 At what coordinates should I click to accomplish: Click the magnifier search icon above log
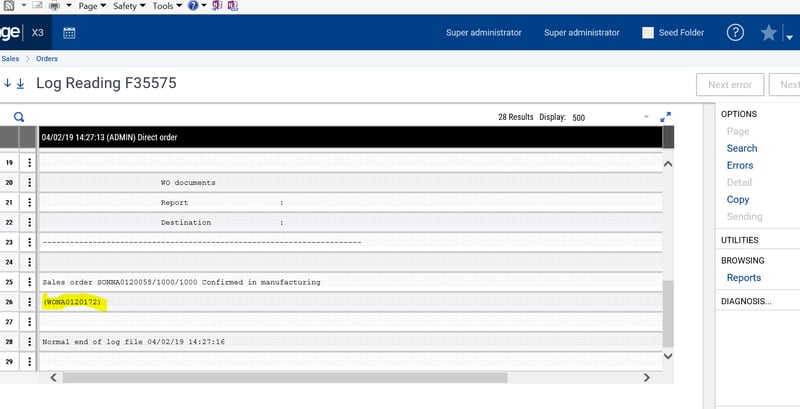point(19,117)
